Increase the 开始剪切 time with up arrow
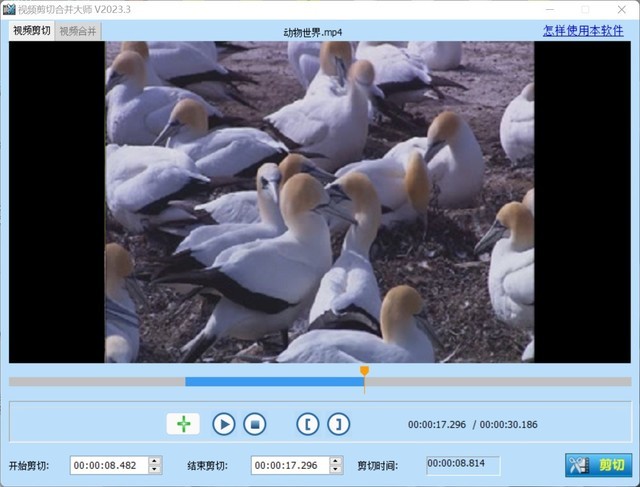Screen dimensions: 640x487 pyautogui.click(x=154, y=461)
